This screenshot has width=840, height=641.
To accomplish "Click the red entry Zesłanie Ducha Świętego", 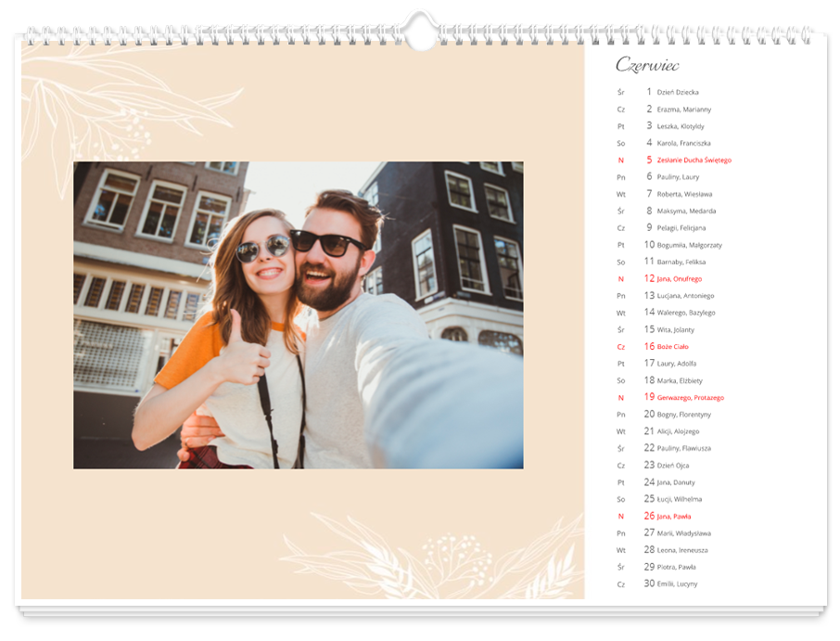I will click(x=693, y=160).
